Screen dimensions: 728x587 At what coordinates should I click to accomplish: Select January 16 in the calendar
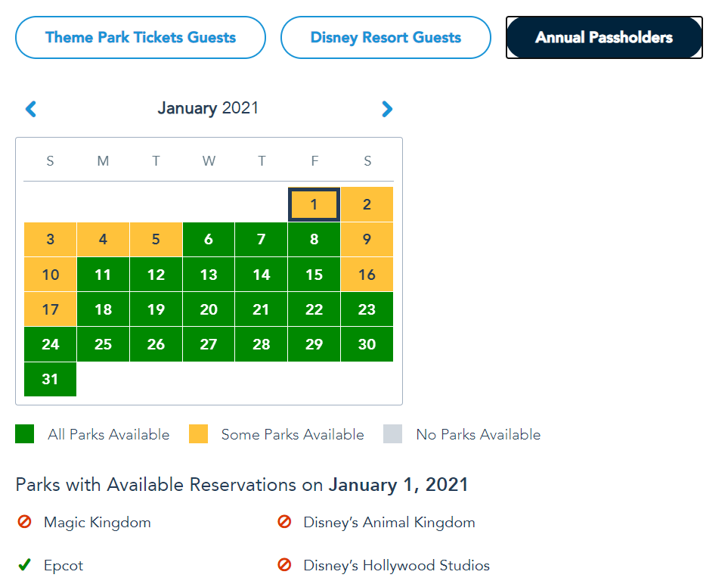tap(367, 275)
